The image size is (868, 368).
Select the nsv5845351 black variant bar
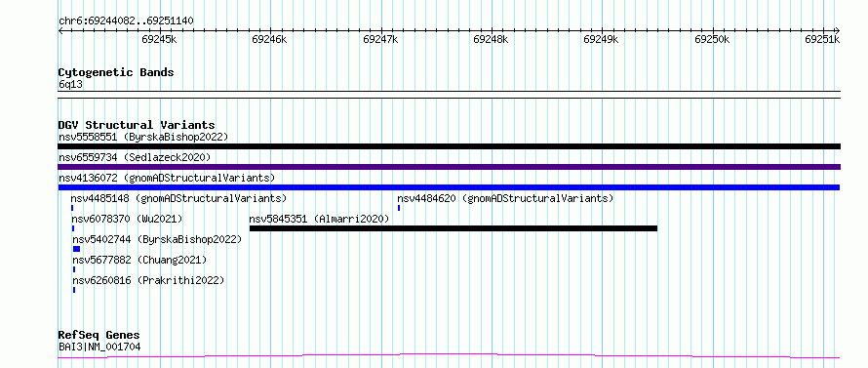click(454, 228)
